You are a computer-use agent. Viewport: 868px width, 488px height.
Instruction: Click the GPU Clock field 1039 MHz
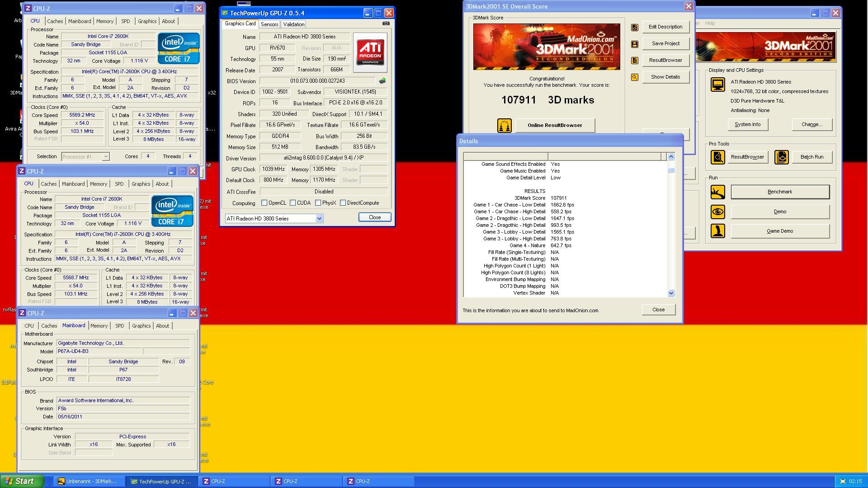[x=274, y=169]
